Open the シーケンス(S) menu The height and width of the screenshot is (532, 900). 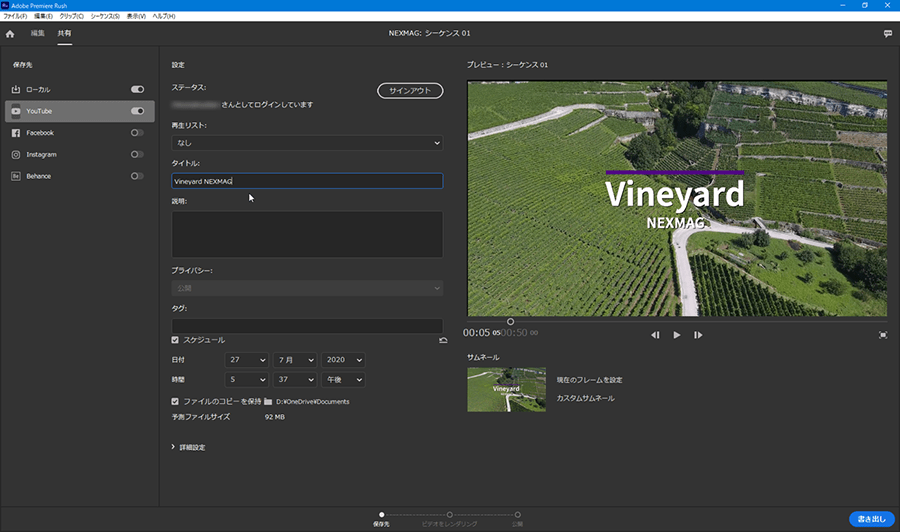(x=103, y=17)
